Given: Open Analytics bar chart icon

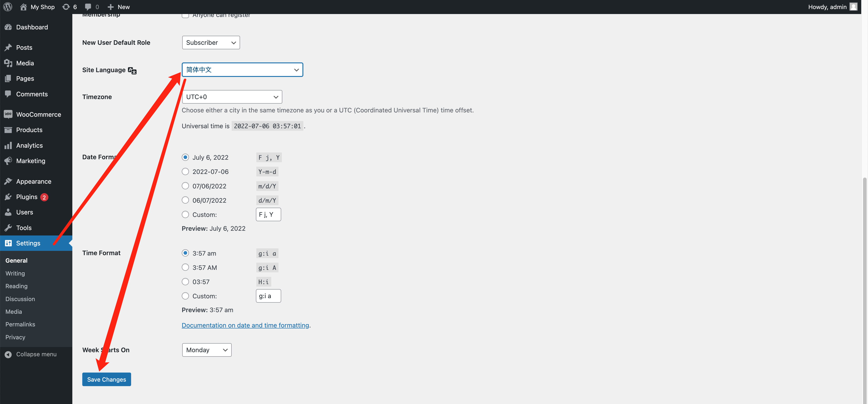Looking at the screenshot, I should pyautogui.click(x=8, y=145).
